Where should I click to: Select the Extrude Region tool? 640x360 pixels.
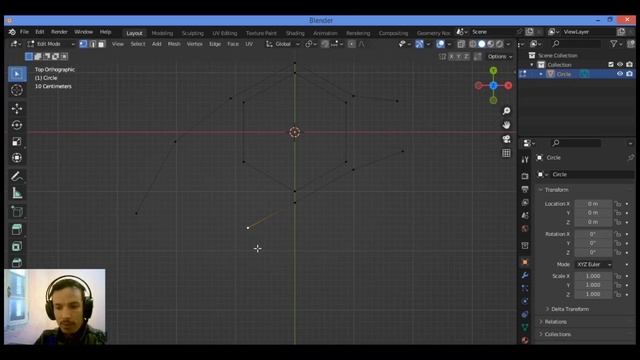17,229
